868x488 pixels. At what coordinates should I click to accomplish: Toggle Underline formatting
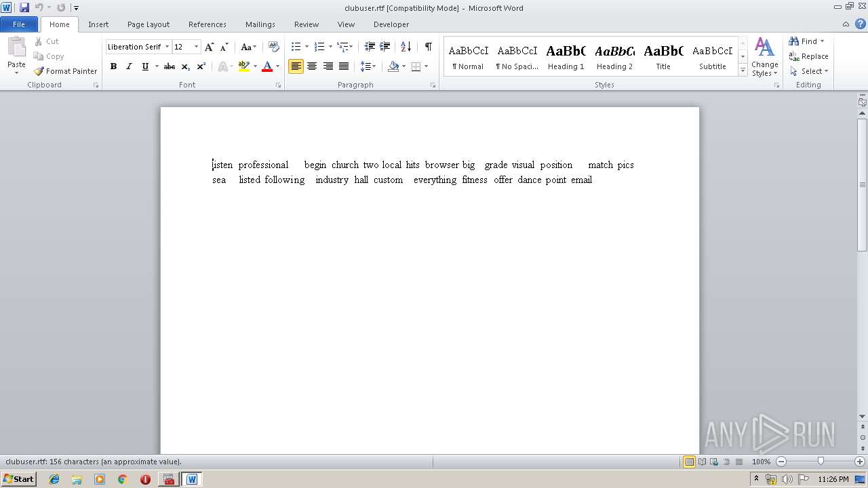(144, 66)
